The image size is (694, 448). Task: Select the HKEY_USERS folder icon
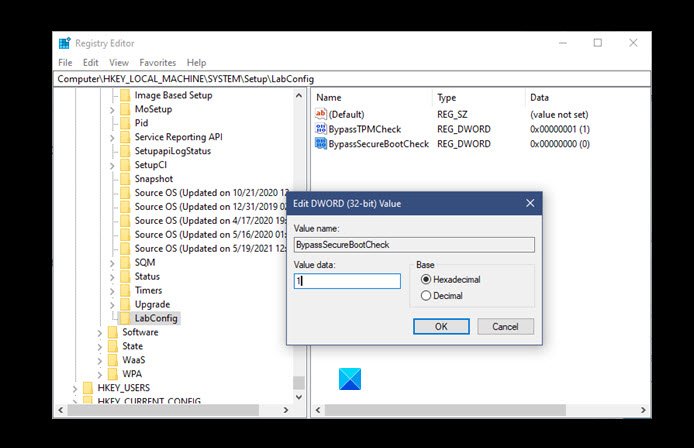coord(89,388)
